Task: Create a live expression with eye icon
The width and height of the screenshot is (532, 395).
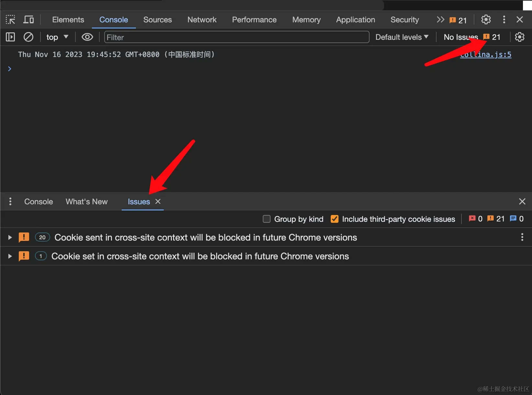Action: pyautogui.click(x=87, y=37)
